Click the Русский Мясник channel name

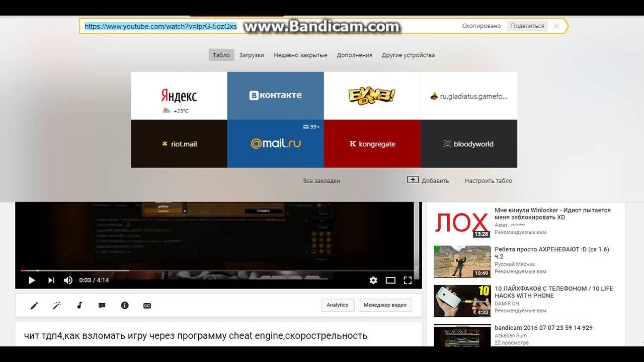click(515, 264)
